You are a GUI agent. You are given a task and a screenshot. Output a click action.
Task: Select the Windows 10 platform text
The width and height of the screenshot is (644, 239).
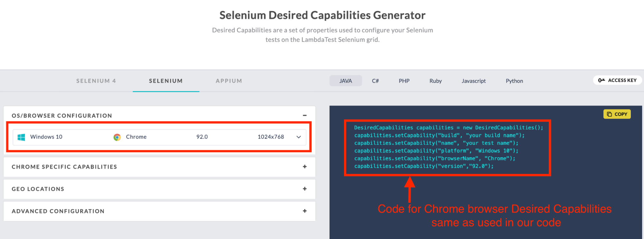coord(46,137)
